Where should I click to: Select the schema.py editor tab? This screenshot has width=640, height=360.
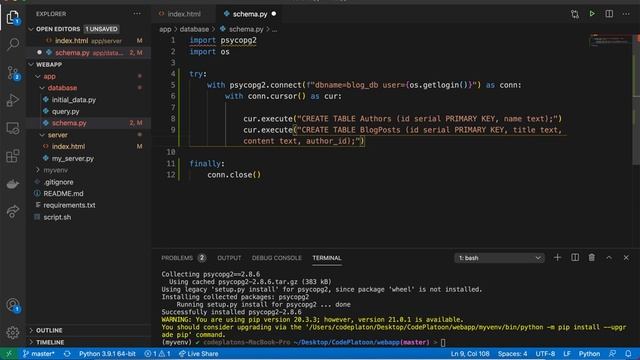(249, 14)
